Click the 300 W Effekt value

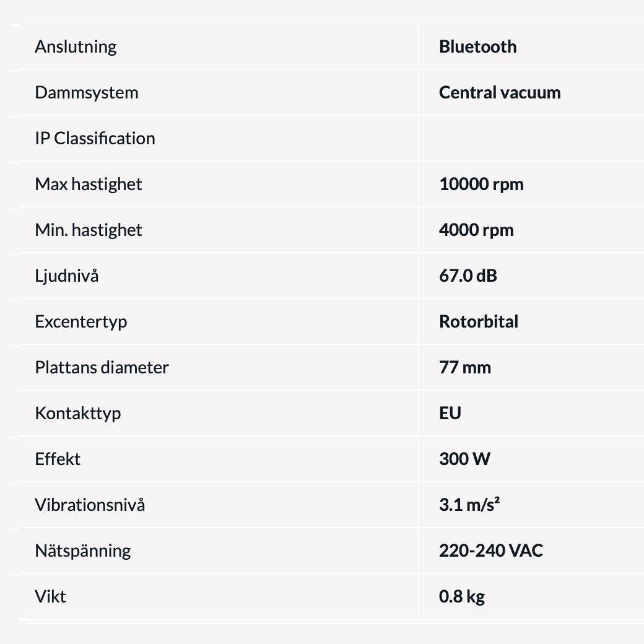point(464,459)
